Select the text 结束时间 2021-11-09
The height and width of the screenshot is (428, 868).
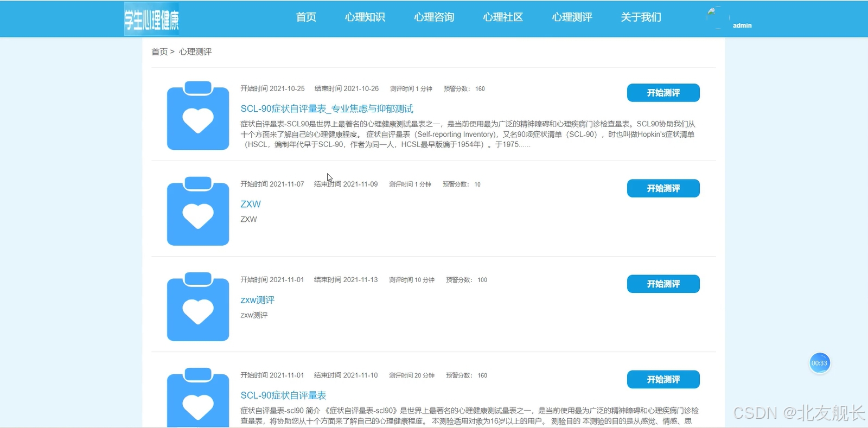(x=346, y=184)
